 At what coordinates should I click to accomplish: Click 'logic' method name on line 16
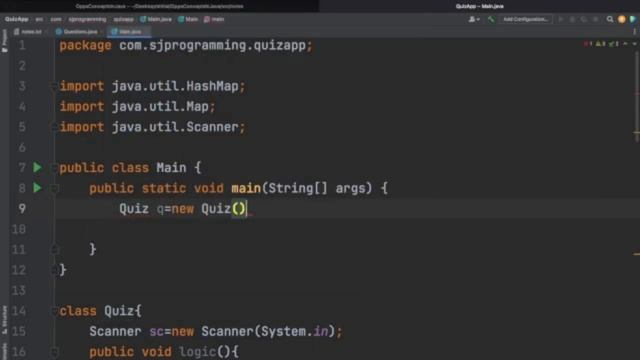click(197, 351)
